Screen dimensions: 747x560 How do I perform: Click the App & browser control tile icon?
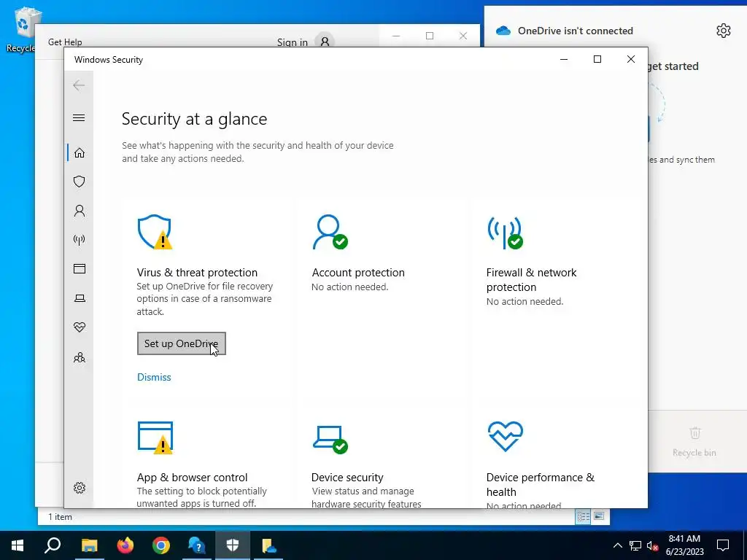pyautogui.click(x=155, y=437)
